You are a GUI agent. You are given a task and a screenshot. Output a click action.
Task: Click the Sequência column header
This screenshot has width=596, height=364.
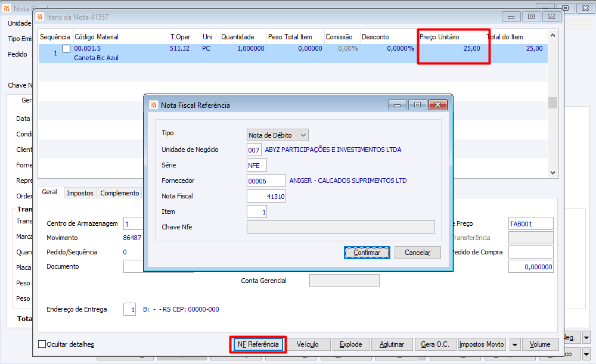55,37
